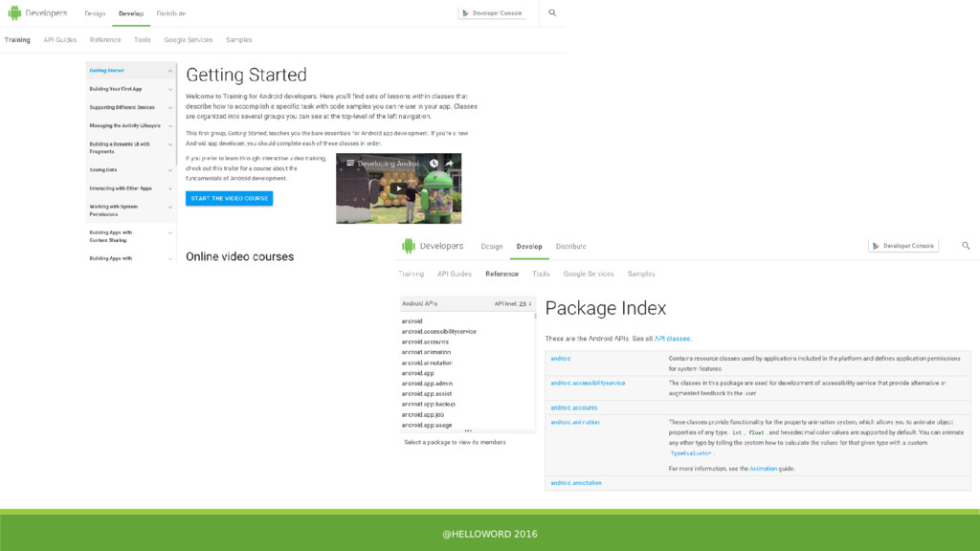Open Samples in Package Index page subnav
This screenshot has height=551, width=980.
[641, 274]
